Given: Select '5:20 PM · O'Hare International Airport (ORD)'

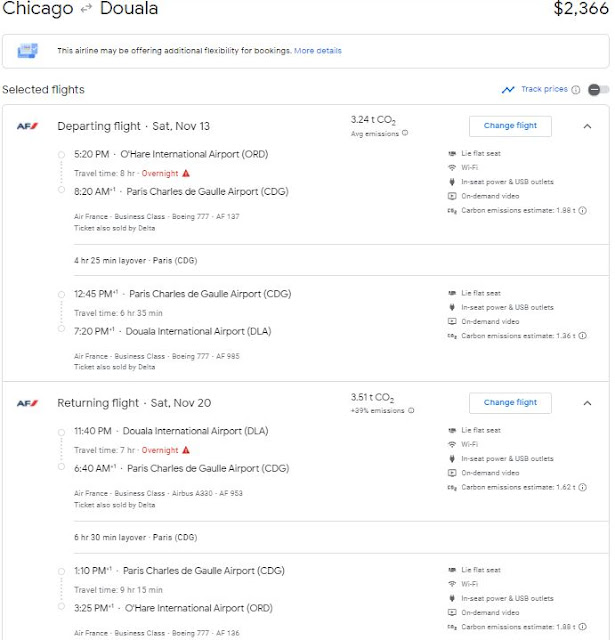Looking at the screenshot, I should pos(171,154).
